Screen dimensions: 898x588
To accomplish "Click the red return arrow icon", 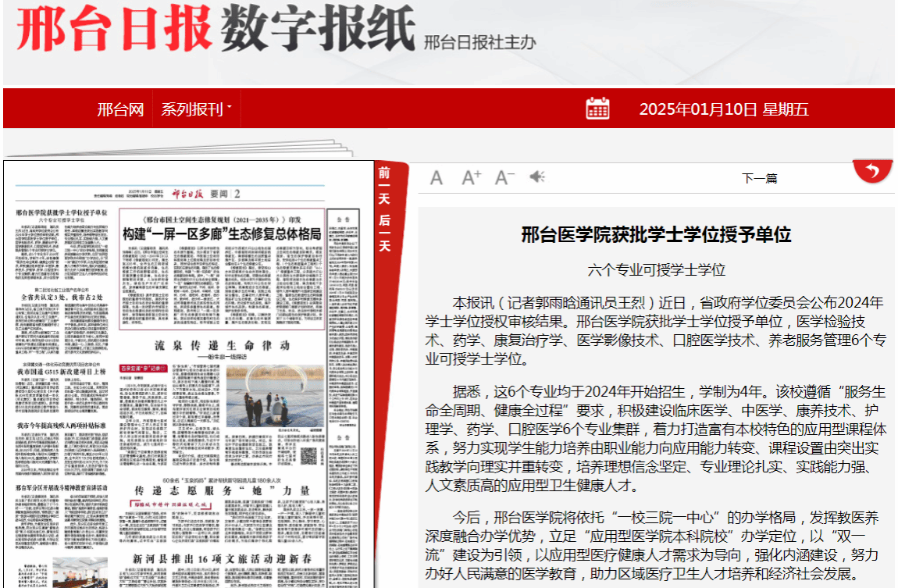I will 872,171.
